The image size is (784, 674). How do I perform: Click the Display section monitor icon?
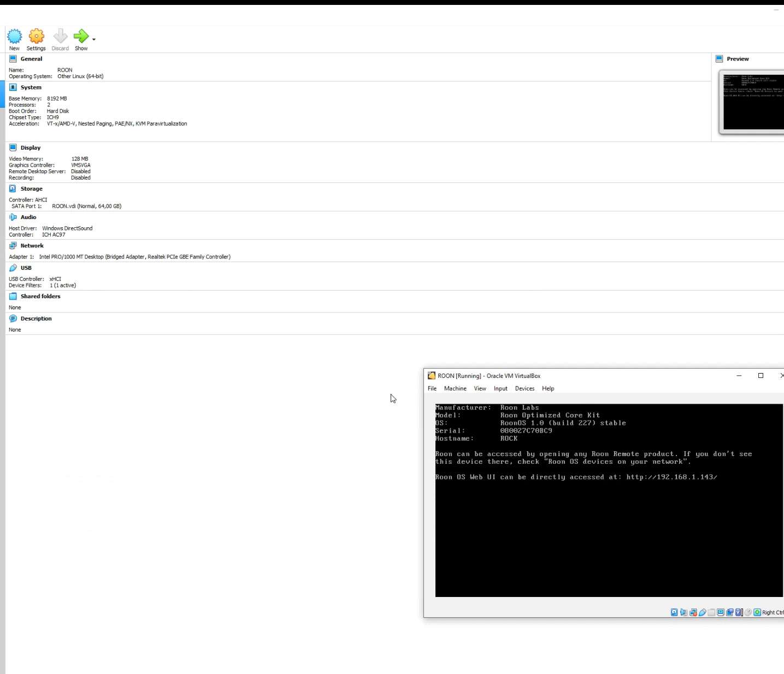tap(13, 147)
